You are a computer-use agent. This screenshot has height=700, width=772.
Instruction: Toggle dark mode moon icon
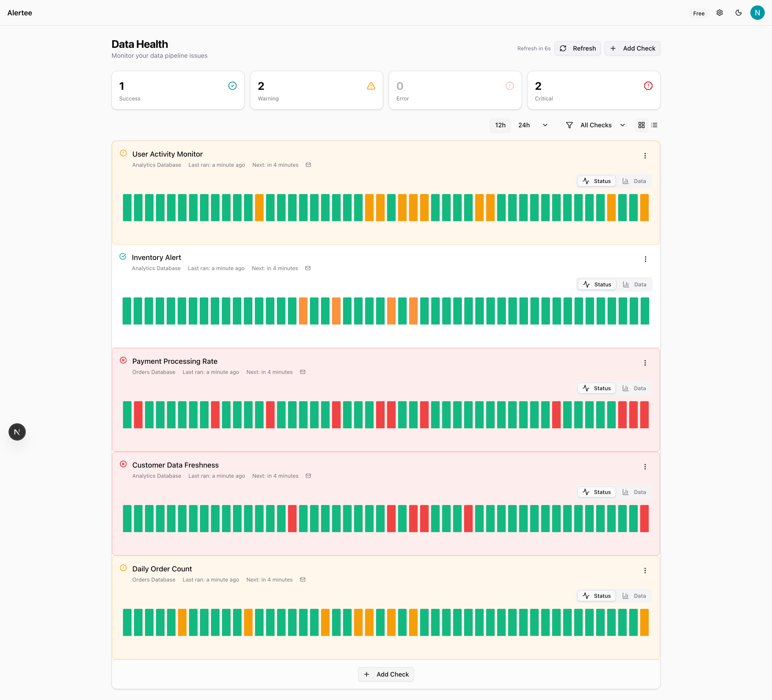738,13
